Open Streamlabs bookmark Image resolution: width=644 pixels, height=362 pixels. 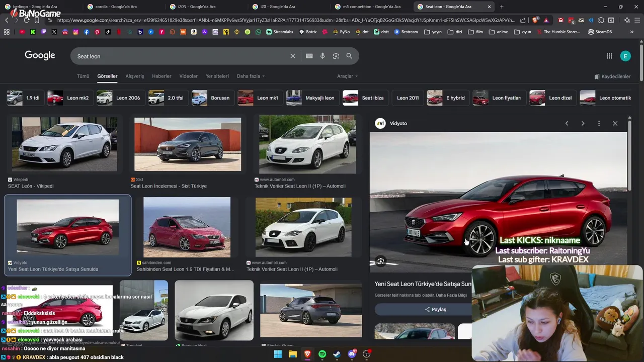(280, 32)
